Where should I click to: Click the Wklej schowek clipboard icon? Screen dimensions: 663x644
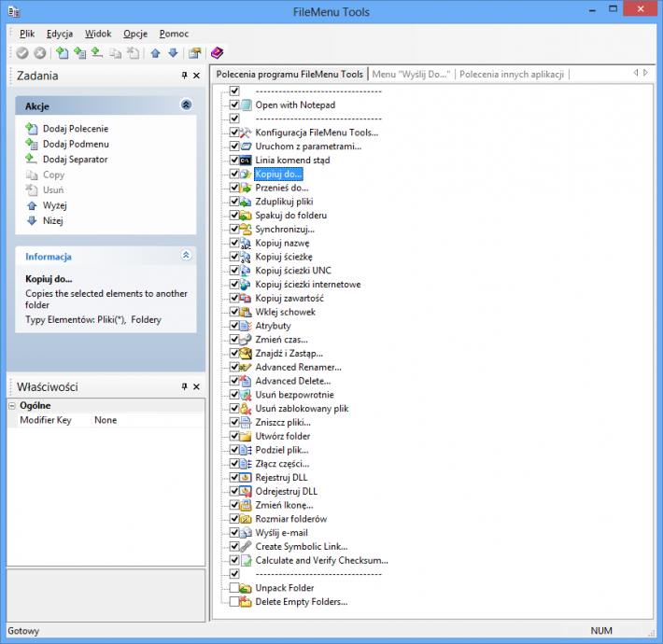tap(246, 312)
